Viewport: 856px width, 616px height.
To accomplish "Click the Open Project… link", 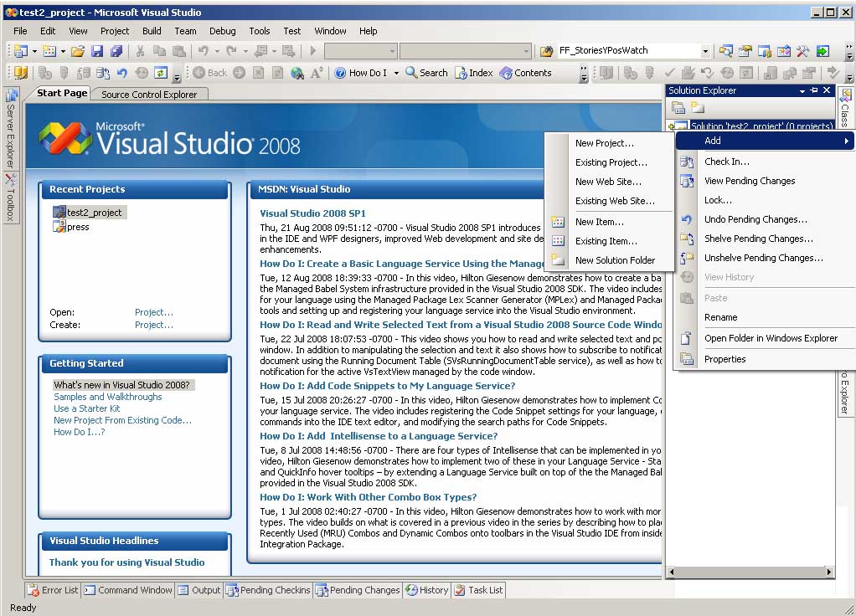I will pyautogui.click(x=154, y=313).
